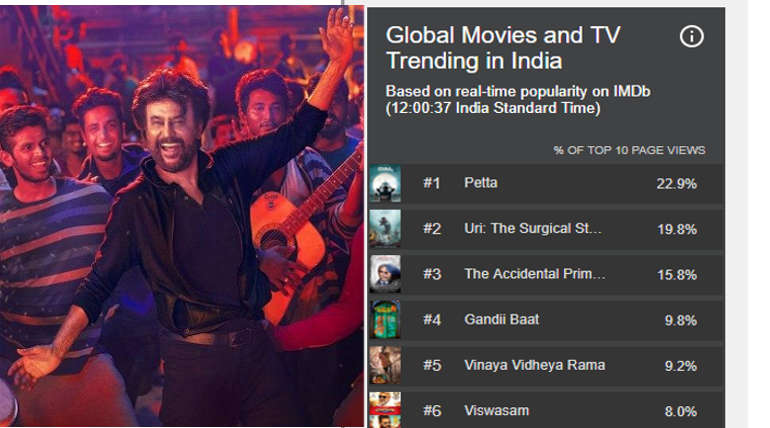Click the Global Movies and TV Trending heading
770x428 pixels.
point(503,47)
